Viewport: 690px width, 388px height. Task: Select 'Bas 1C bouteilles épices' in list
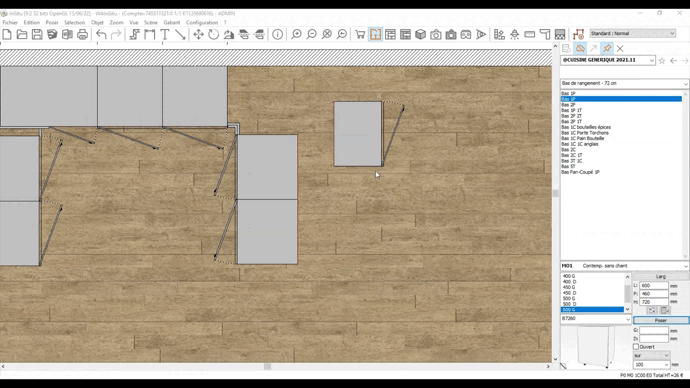click(x=586, y=127)
